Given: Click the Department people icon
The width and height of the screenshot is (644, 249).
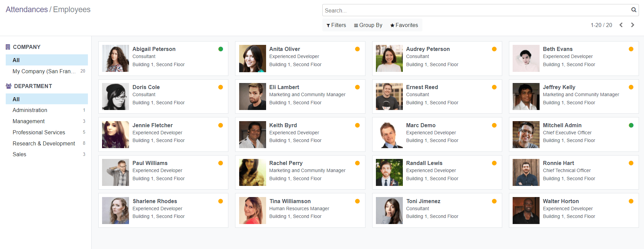Looking at the screenshot, I should click(x=9, y=86).
